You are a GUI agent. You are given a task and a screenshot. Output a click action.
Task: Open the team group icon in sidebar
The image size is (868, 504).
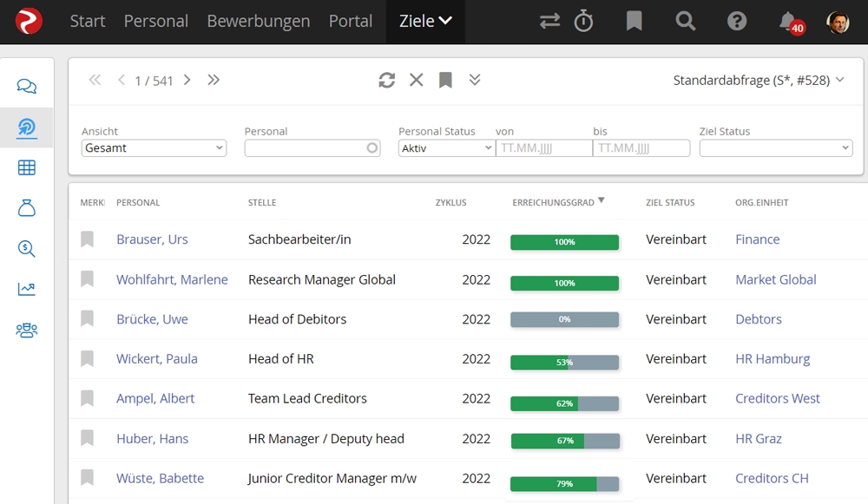pos(27,330)
